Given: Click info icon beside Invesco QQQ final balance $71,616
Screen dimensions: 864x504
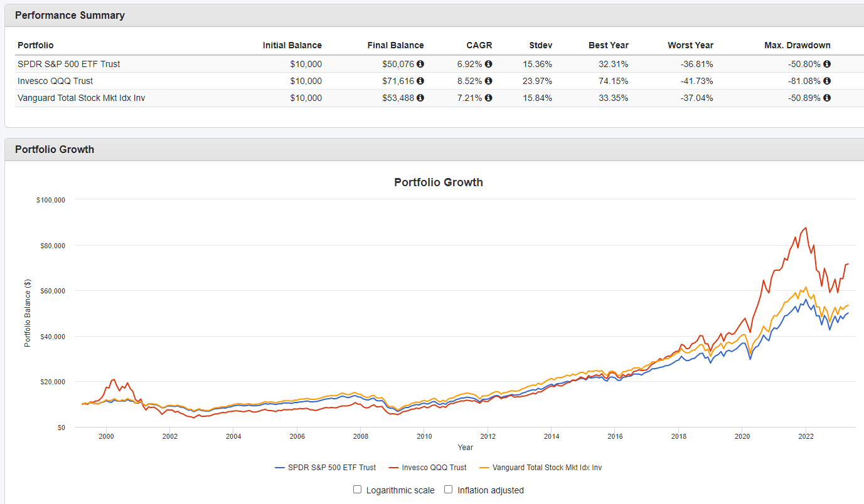Looking at the screenshot, I should point(420,81).
